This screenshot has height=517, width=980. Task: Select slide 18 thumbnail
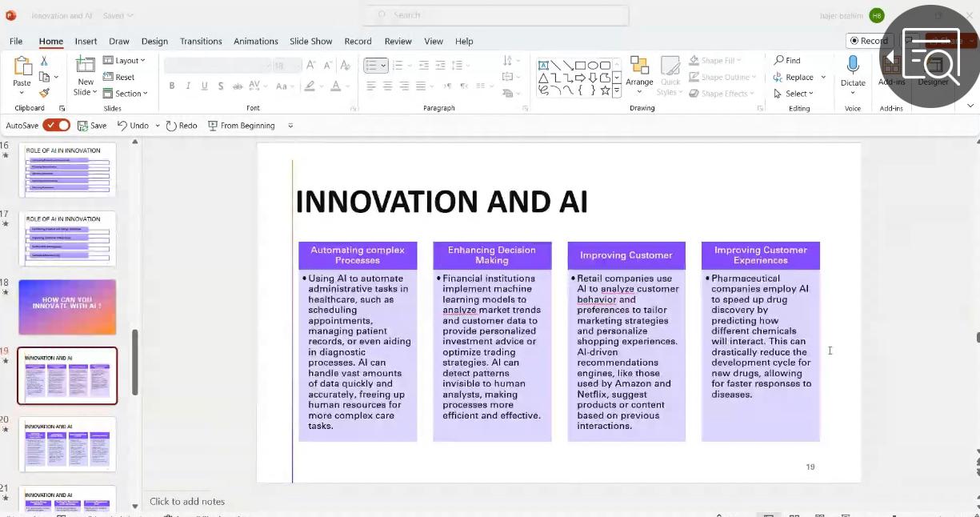[67, 307]
